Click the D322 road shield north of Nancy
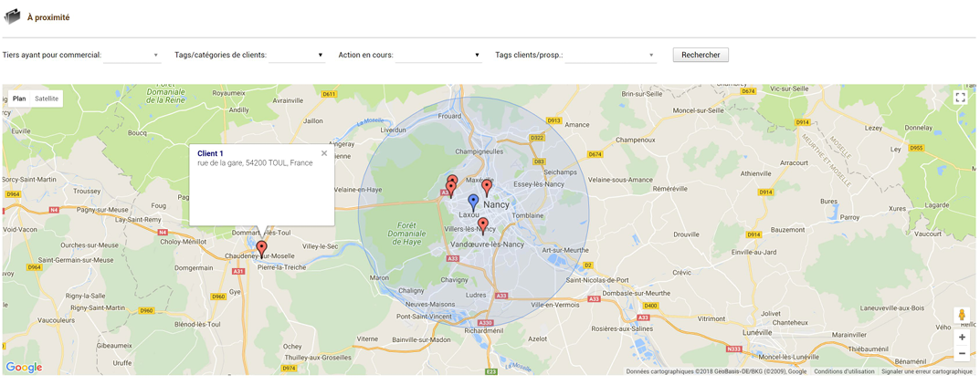 click(537, 137)
